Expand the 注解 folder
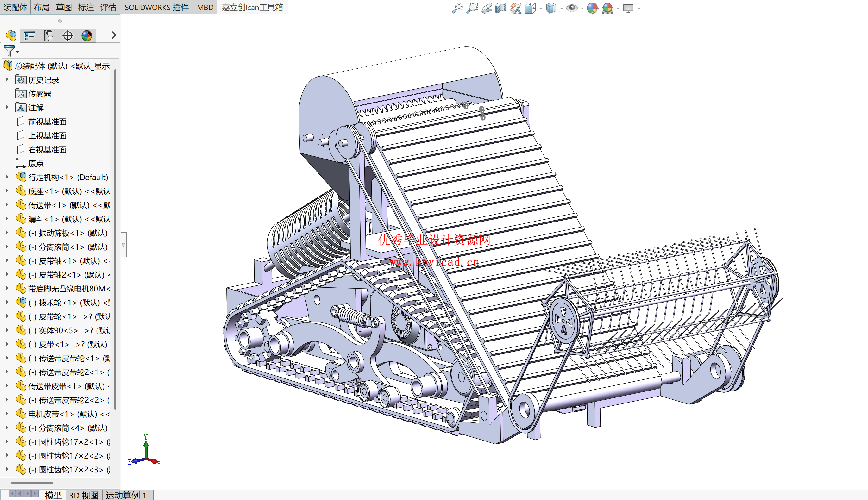Viewport: 868px width, 500px height. pos(7,108)
